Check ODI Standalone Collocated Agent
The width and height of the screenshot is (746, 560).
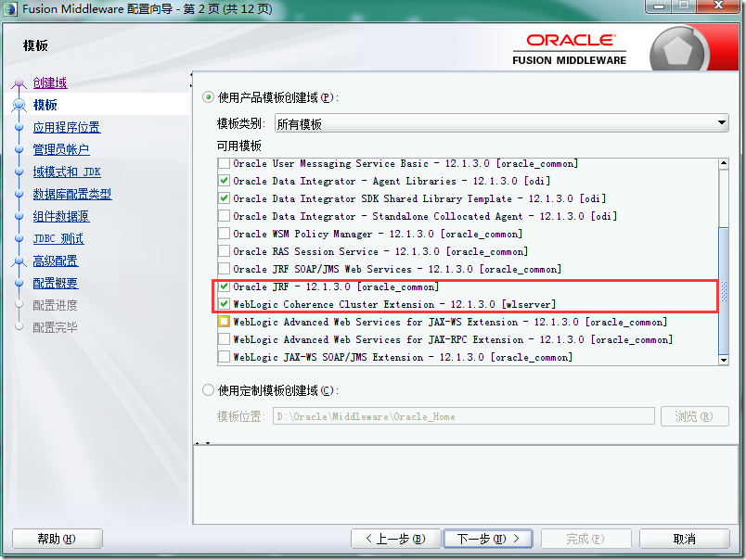coord(225,216)
